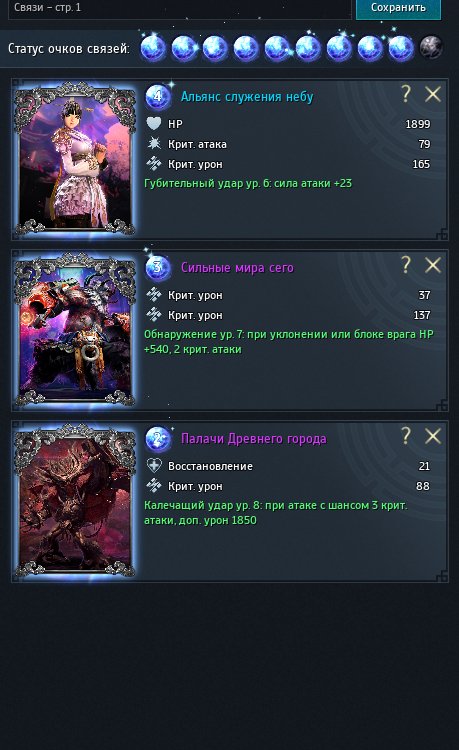Viewport: 459px width, 750px height.
Task: Click the Альянс служения небу title
Action: coord(247,97)
